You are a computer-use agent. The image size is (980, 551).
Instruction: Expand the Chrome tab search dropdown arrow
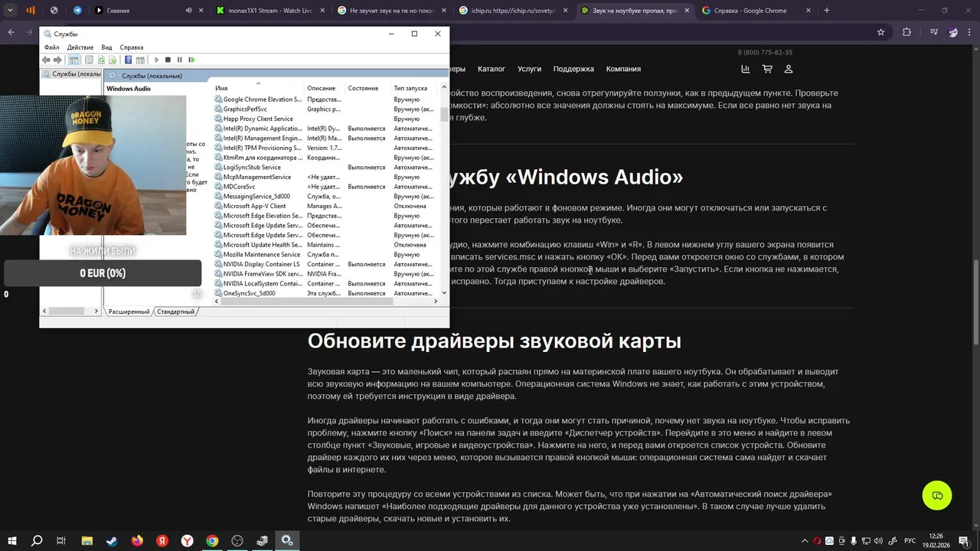coord(10,11)
